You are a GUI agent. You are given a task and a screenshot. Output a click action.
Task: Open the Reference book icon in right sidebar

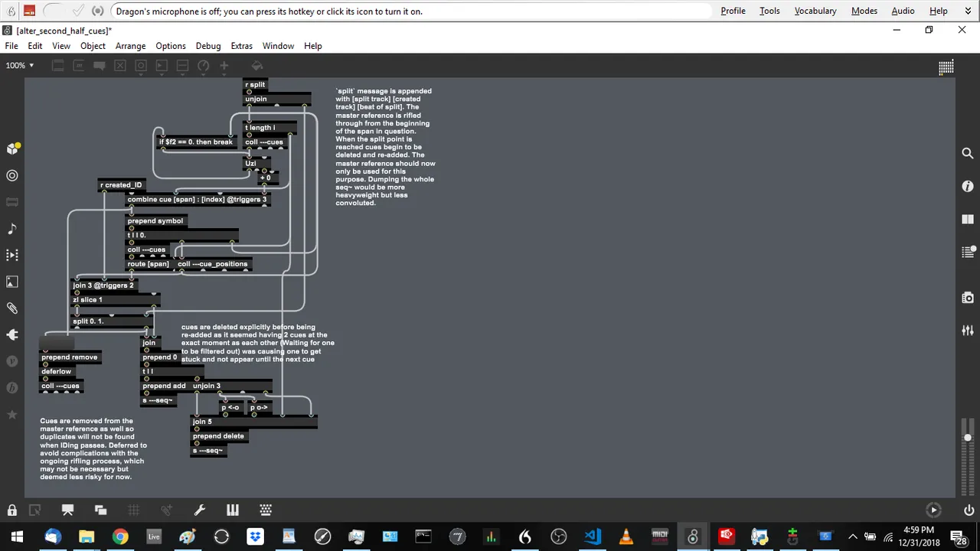tap(968, 219)
